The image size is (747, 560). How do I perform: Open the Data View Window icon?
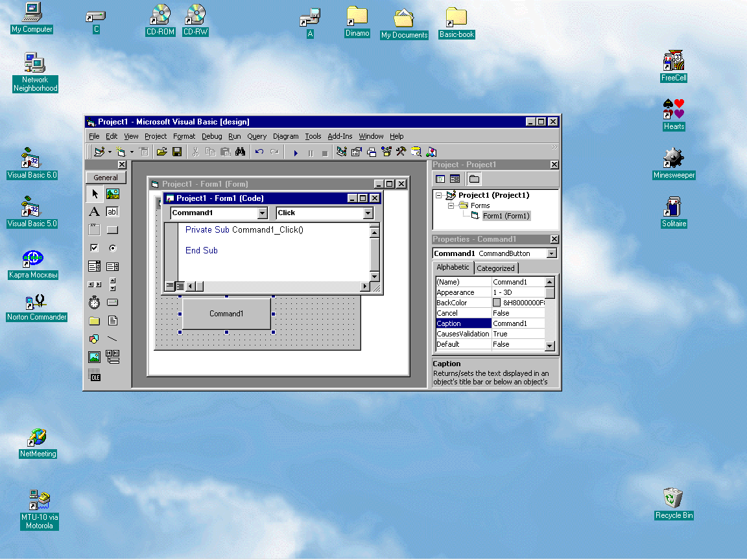click(416, 152)
